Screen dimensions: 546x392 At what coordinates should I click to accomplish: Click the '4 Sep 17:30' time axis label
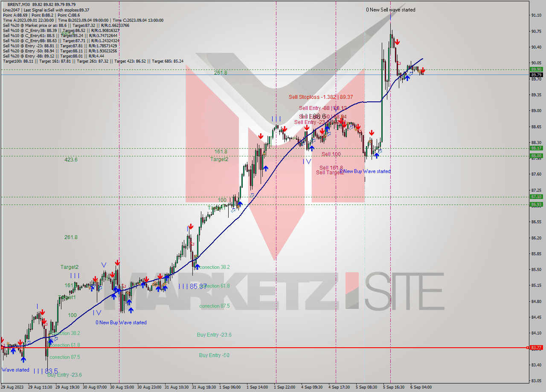pyautogui.click(x=339, y=387)
